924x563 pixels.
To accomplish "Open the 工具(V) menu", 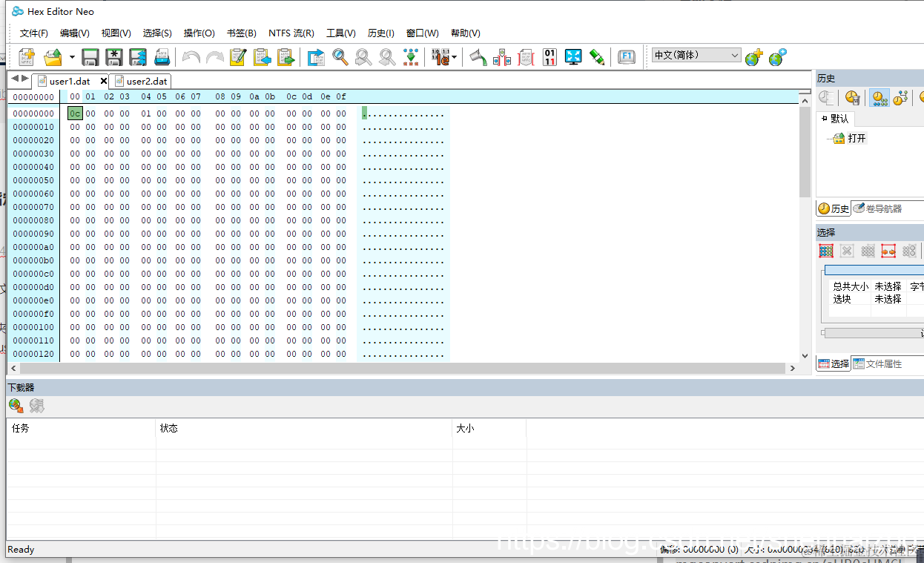I will coord(341,33).
